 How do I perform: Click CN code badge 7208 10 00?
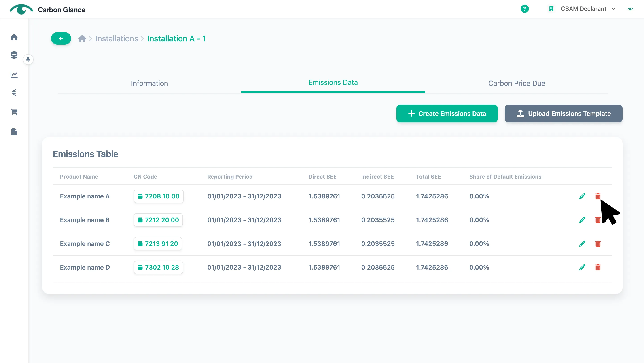pos(159,196)
